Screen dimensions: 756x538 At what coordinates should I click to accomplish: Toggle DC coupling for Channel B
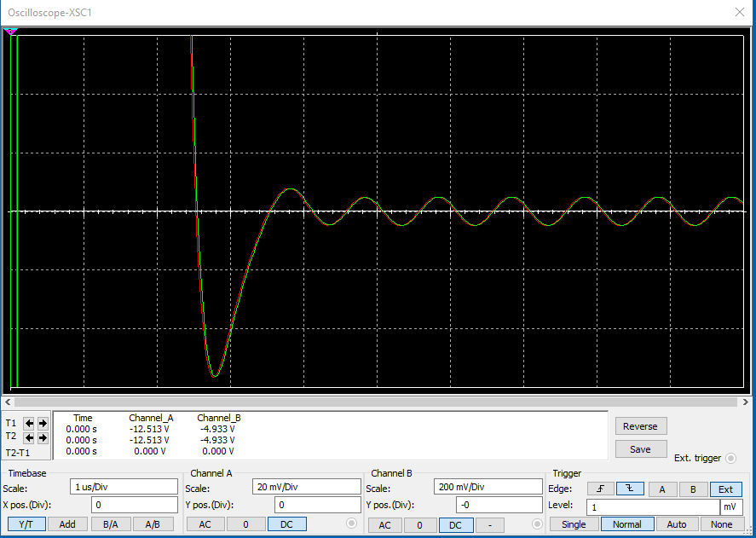pos(456,526)
